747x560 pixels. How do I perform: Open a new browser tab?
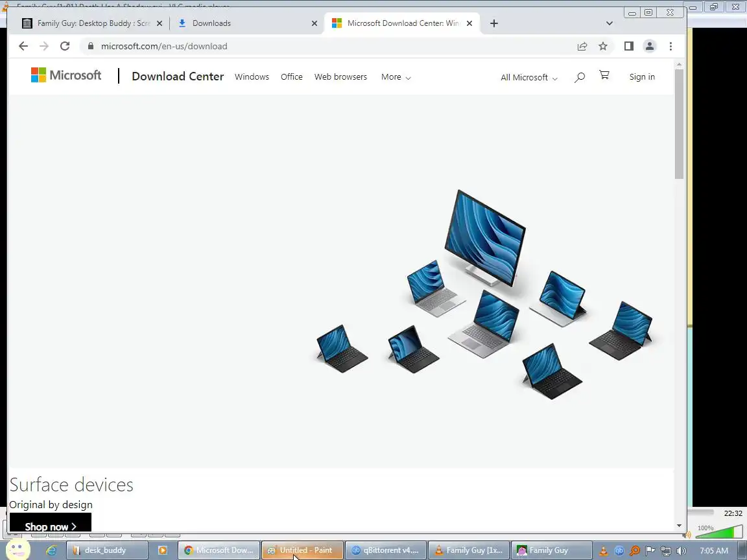pyautogui.click(x=494, y=23)
